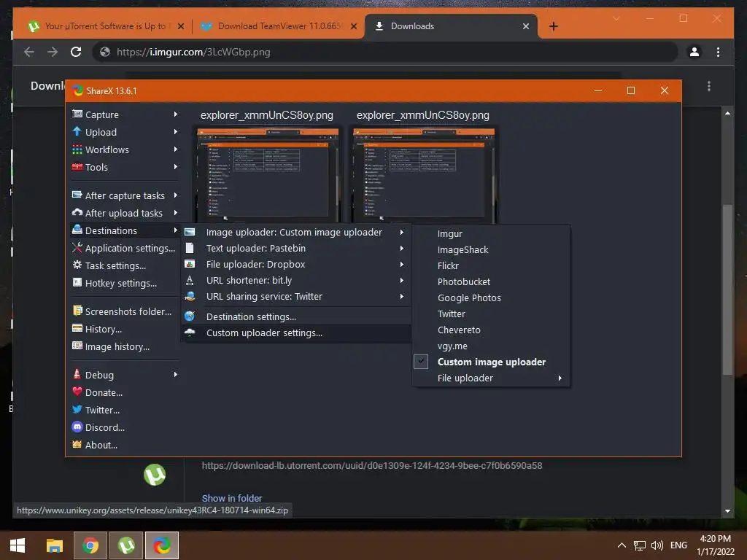Click the After capture tasks icon
747x560 pixels.
coord(77,195)
